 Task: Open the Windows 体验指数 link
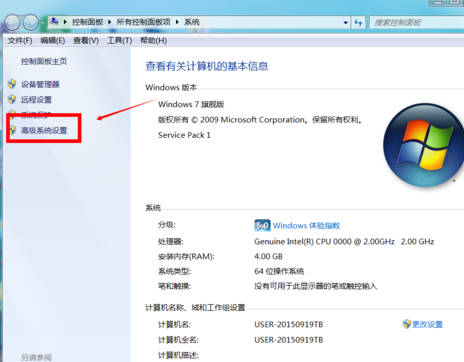coord(306,226)
